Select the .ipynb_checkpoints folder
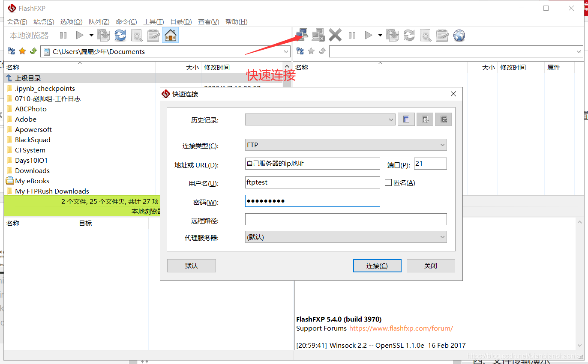Image resolution: width=588 pixels, height=364 pixels. (x=45, y=88)
